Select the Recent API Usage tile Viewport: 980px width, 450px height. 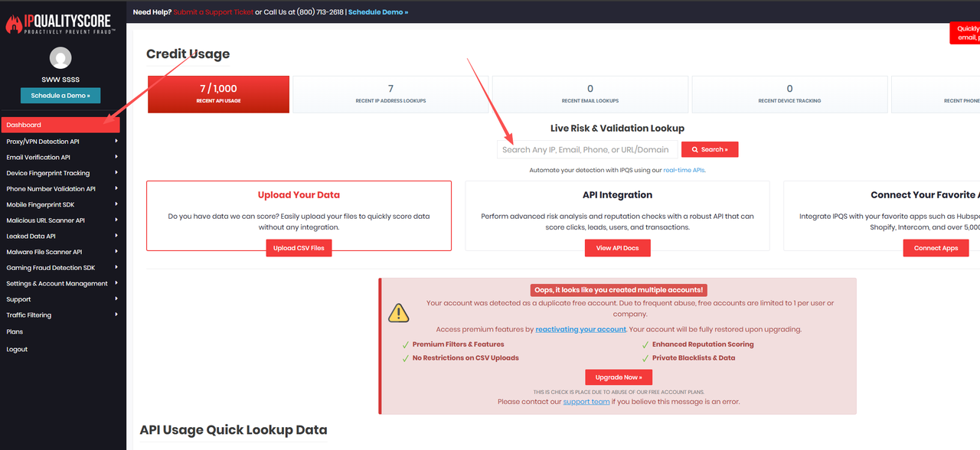218,94
